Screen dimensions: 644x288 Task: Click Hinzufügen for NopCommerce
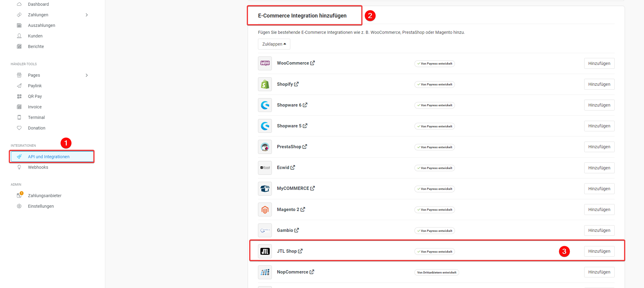[x=599, y=272]
